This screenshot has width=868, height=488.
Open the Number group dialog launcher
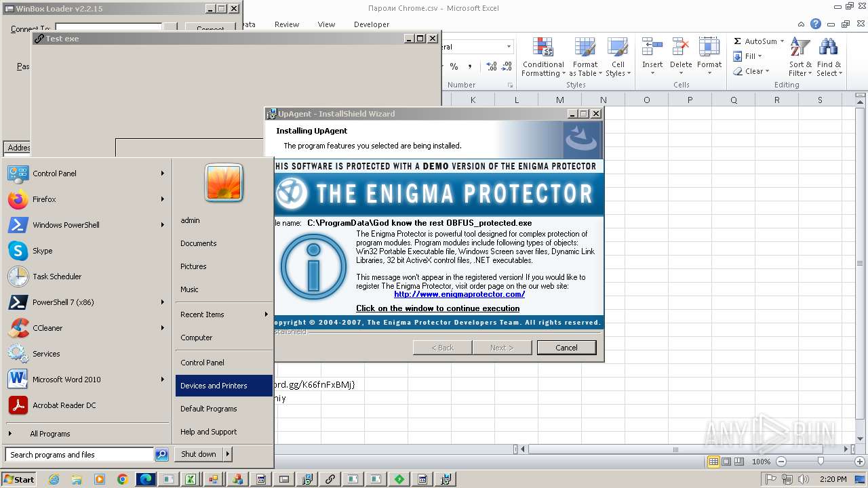tap(511, 85)
